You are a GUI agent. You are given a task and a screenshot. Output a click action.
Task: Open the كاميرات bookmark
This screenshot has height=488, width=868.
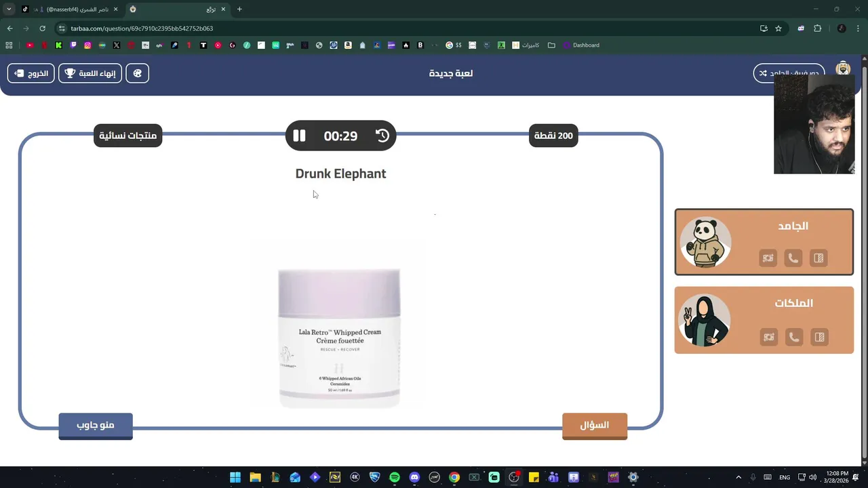(526, 45)
